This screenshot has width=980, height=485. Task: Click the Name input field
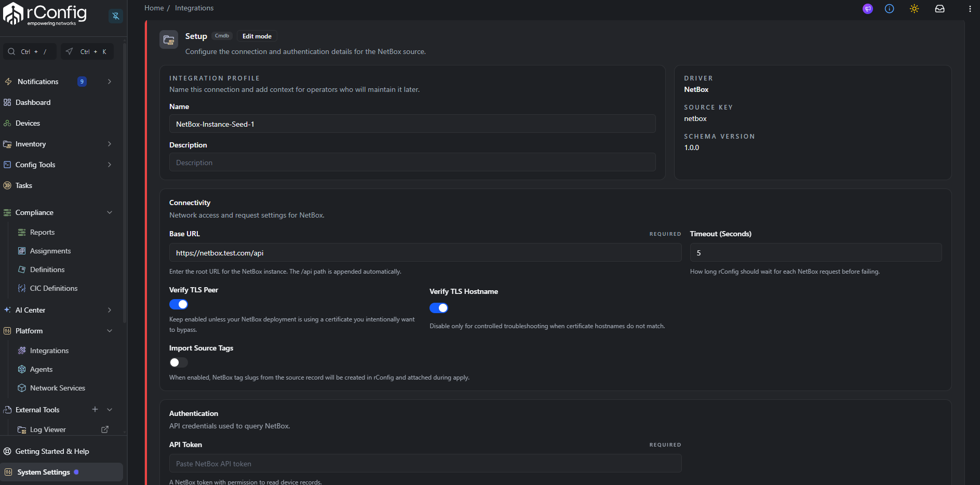(x=412, y=124)
